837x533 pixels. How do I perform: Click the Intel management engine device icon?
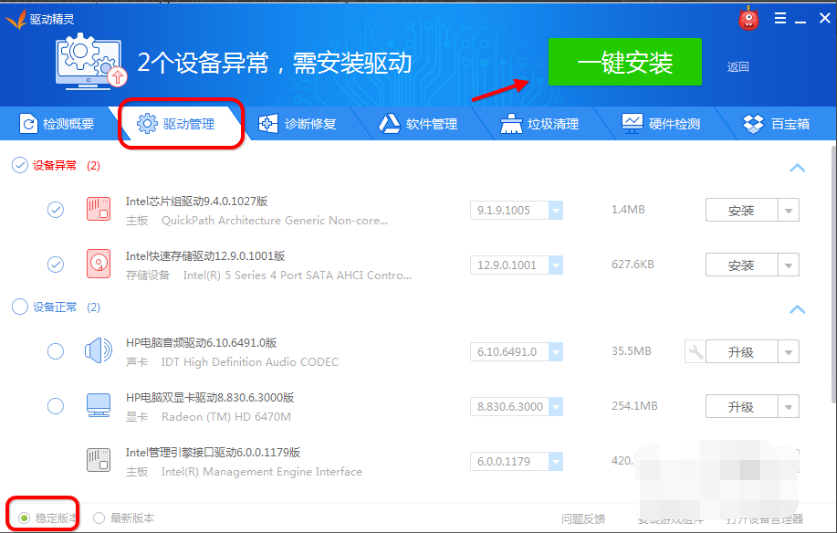coord(98,461)
